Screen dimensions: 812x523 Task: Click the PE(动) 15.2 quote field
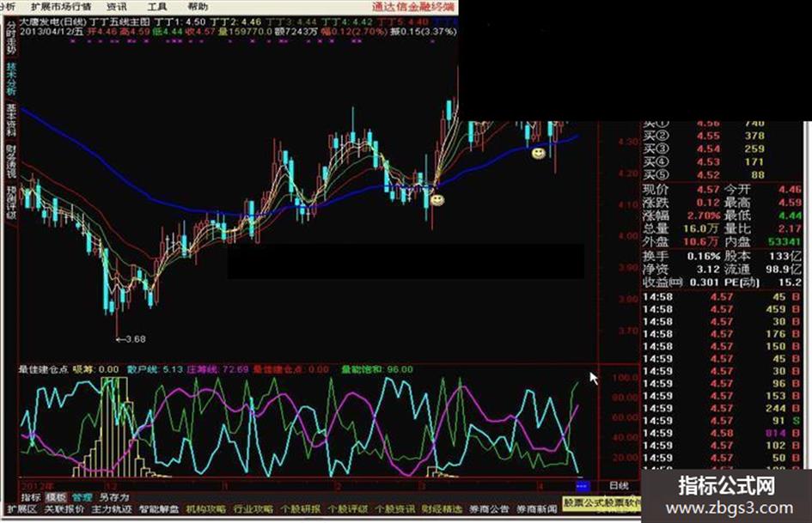point(763,283)
